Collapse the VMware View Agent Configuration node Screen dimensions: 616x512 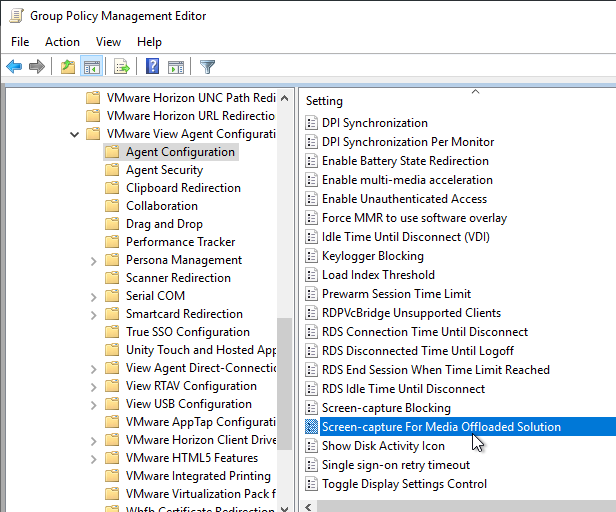coord(74,135)
